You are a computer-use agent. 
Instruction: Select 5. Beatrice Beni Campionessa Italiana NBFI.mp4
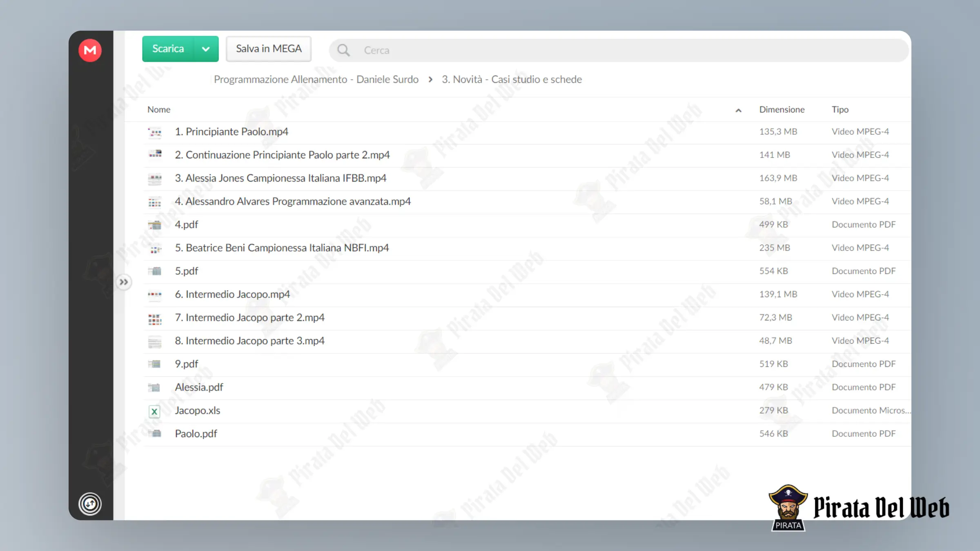tap(282, 248)
